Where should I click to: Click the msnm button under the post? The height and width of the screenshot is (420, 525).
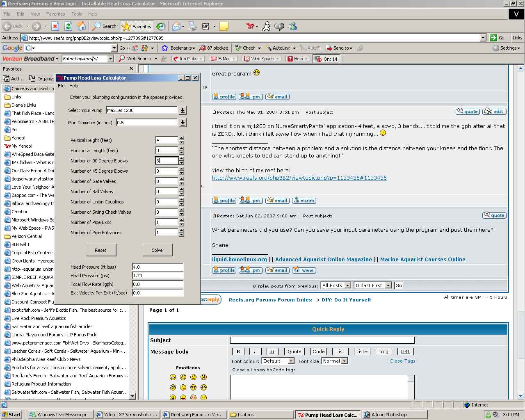coord(304,201)
